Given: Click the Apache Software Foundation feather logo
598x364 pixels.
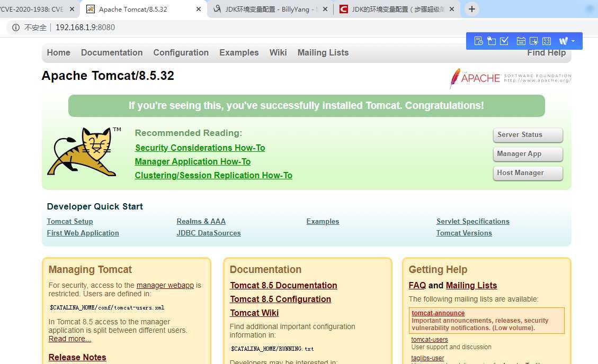Looking at the screenshot, I should pyautogui.click(x=510, y=78).
